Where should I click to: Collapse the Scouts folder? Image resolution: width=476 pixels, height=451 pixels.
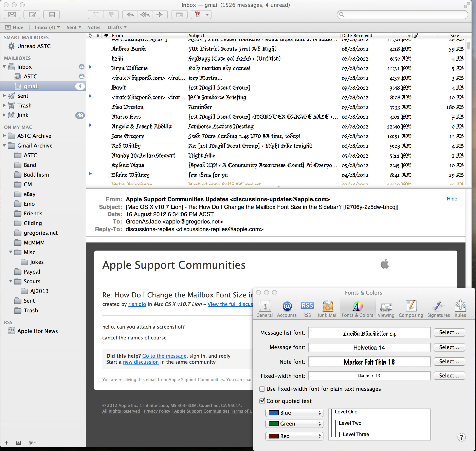[x=11, y=281]
